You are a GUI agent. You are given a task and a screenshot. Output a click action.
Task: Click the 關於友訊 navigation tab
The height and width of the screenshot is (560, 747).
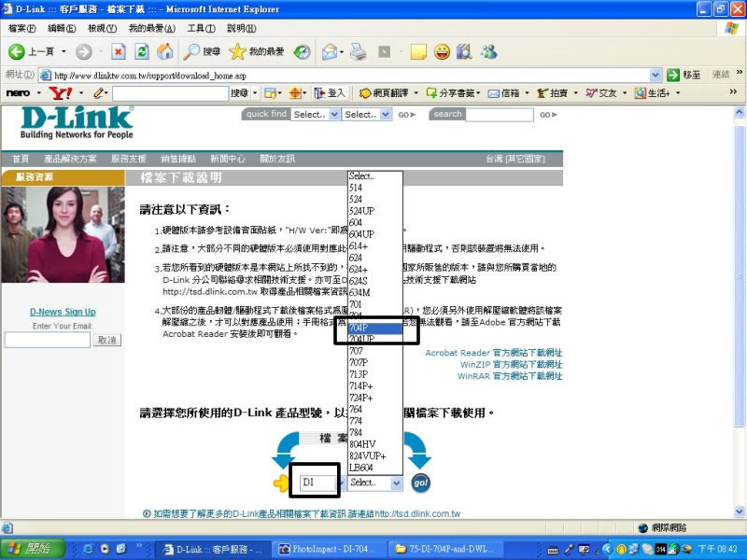[277, 159]
